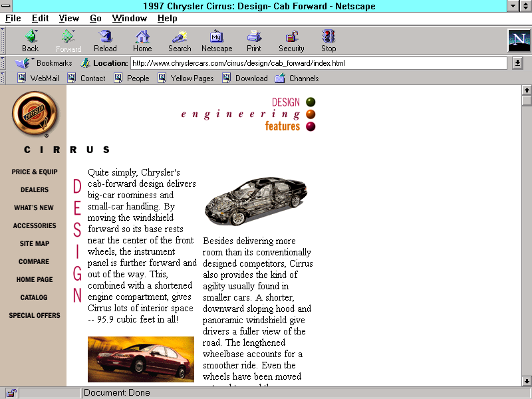The width and height of the screenshot is (532, 399).
Task: Expand the Location URL history dropdown
Action: (518, 63)
